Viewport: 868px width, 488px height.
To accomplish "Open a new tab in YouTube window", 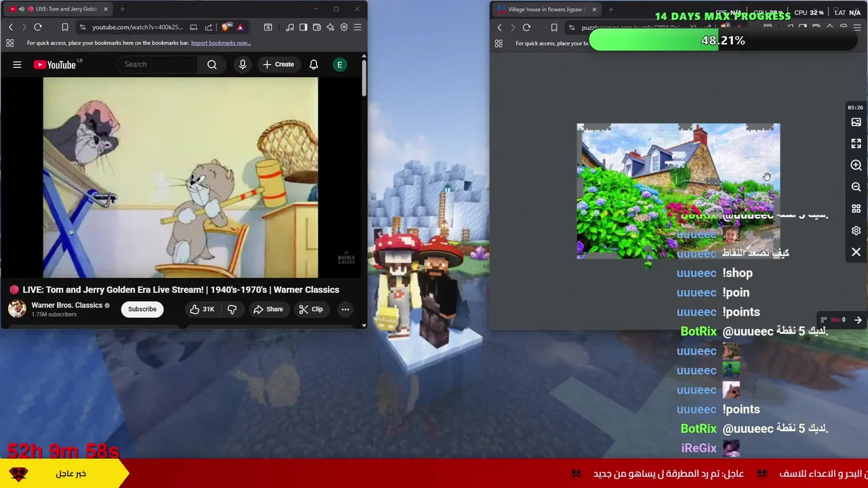I will (x=122, y=9).
